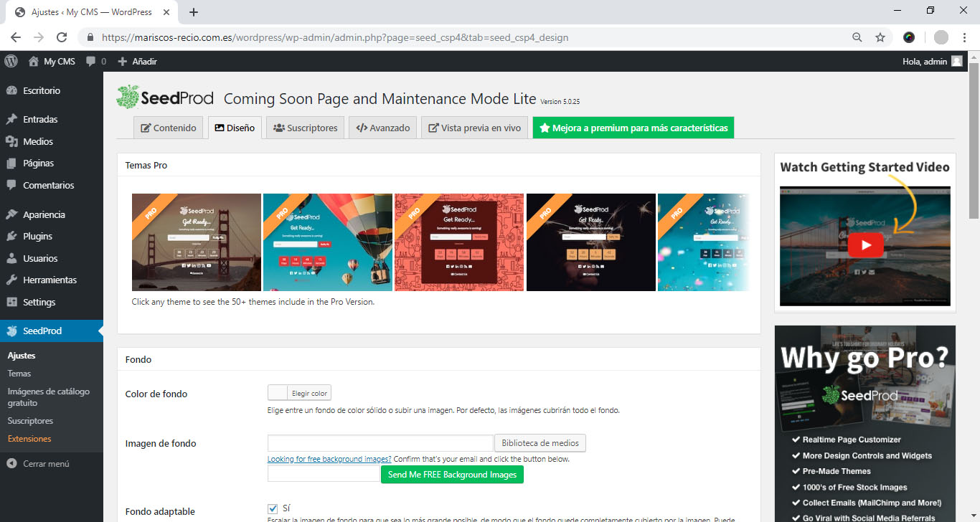
Task: Switch to Contenido tab
Action: [x=169, y=128]
